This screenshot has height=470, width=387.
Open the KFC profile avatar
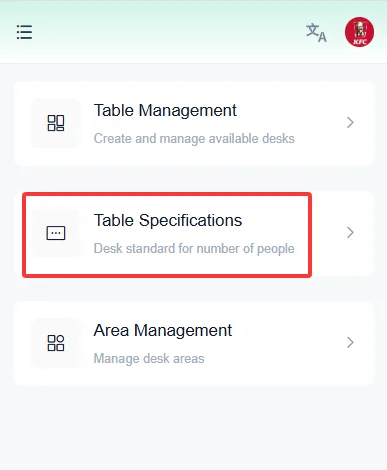coord(359,32)
